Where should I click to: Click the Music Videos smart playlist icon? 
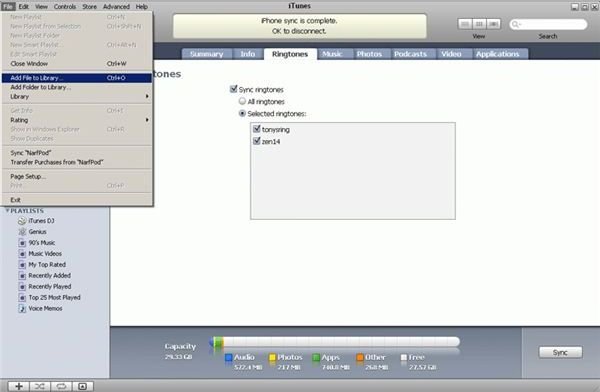(22, 253)
